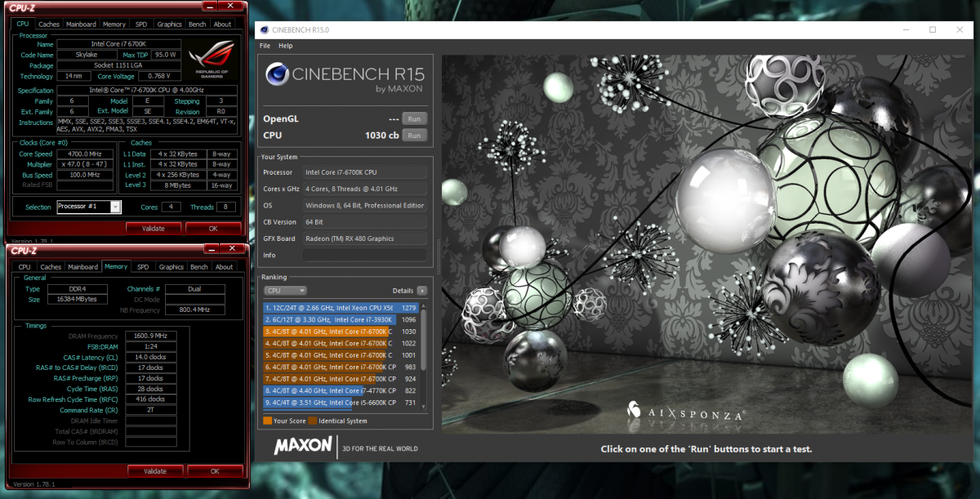Maximize the Cinebench R15.0 window
The image size is (980, 499).
tap(933, 29)
